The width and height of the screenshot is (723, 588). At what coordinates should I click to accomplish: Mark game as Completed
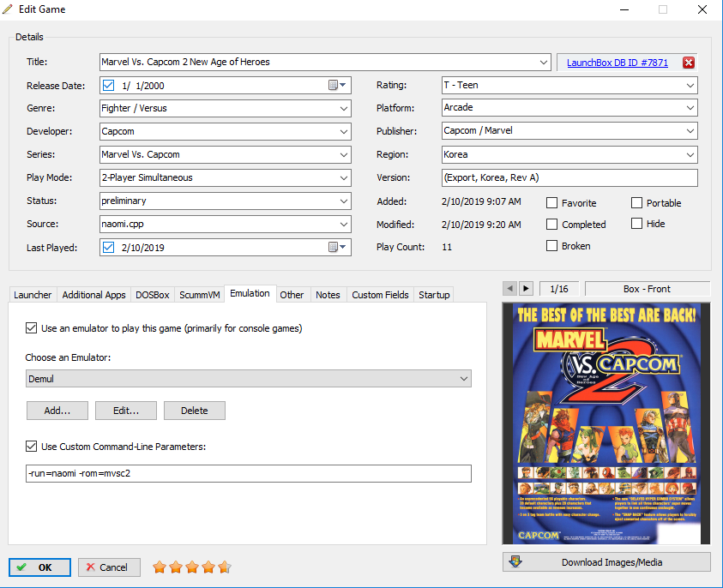(552, 224)
